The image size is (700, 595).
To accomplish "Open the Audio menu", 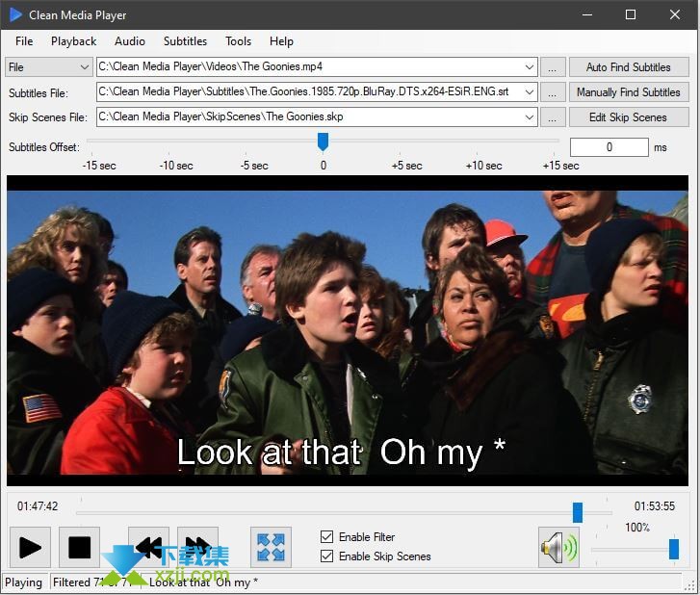I will pyautogui.click(x=130, y=41).
